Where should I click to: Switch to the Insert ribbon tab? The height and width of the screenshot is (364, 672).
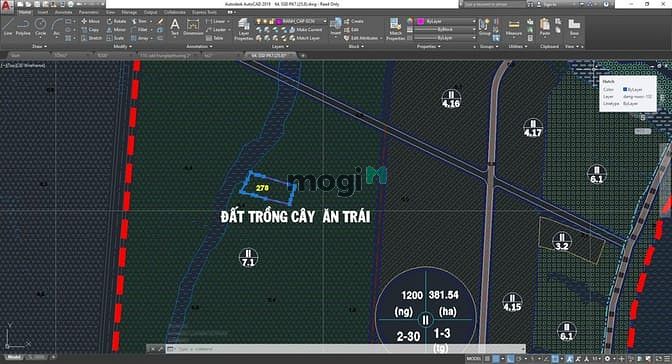click(x=42, y=12)
